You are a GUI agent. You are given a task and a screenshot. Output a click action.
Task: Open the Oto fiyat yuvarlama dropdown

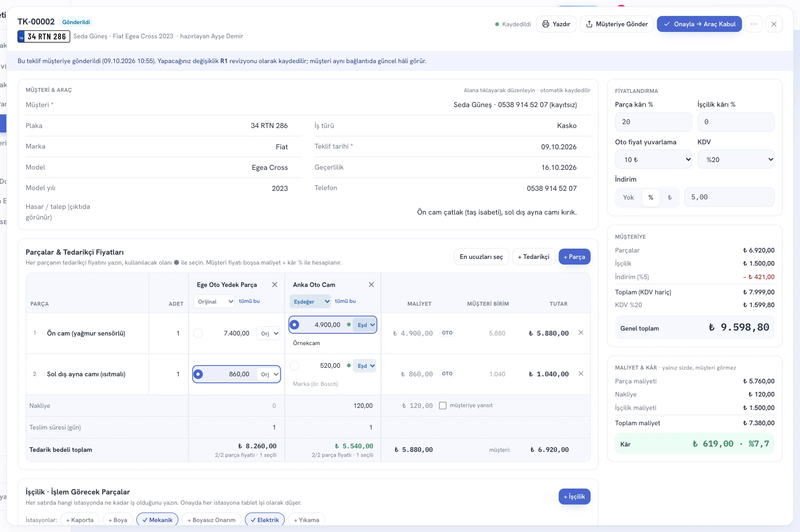653,160
